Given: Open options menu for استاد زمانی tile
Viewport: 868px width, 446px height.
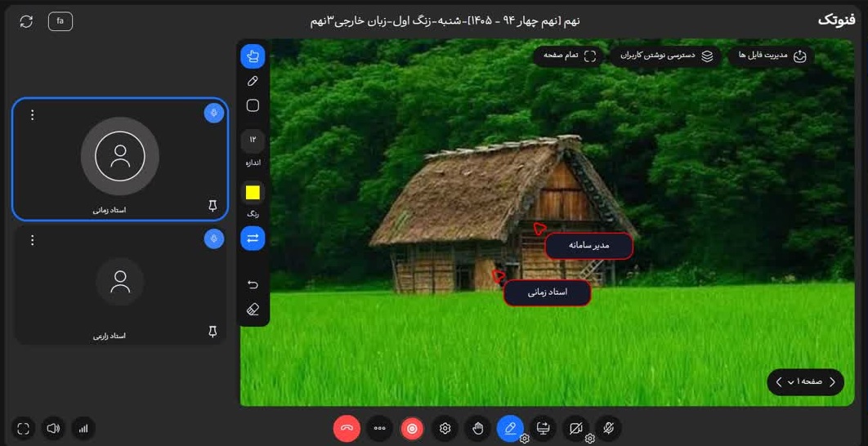Looking at the screenshot, I should [32, 114].
